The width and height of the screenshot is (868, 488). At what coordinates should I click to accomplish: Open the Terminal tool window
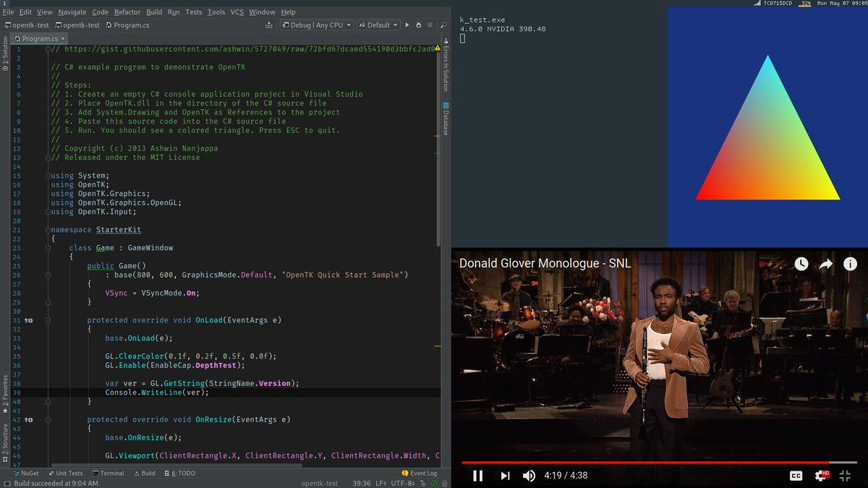coord(108,473)
